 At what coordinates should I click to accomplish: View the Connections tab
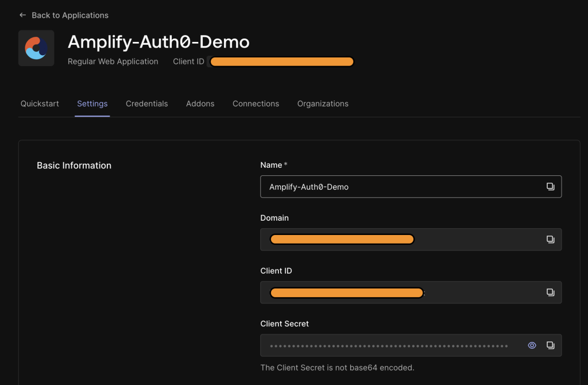(256, 103)
